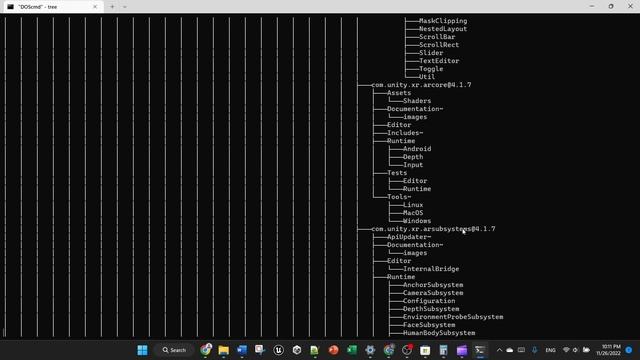Click the Depth folder row
The width and height of the screenshot is (640, 360).
click(413, 157)
